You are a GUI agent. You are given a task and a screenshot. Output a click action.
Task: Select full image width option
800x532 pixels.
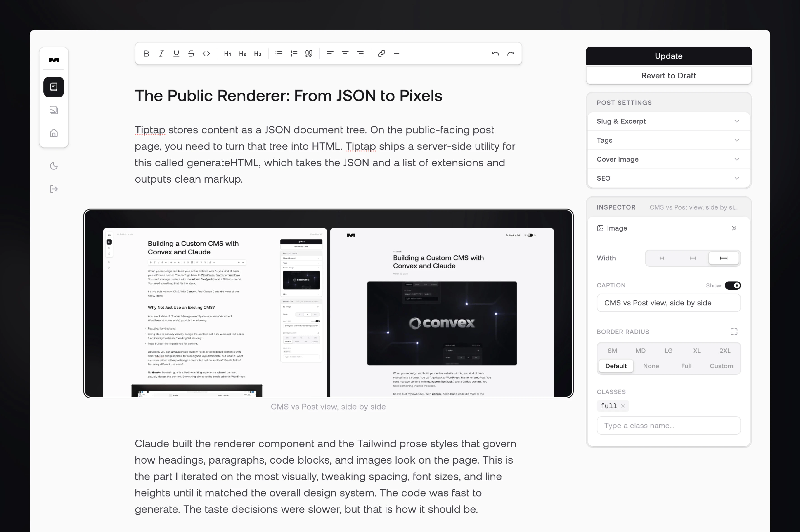pos(723,258)
